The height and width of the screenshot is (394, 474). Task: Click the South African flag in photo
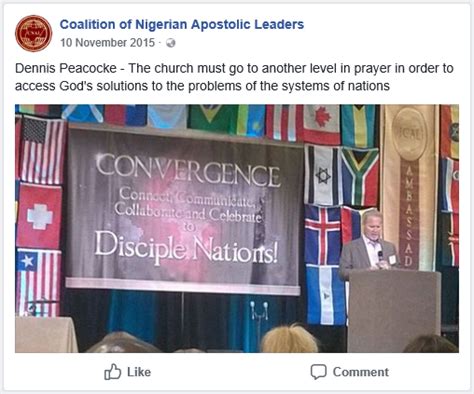click(360, 177)
